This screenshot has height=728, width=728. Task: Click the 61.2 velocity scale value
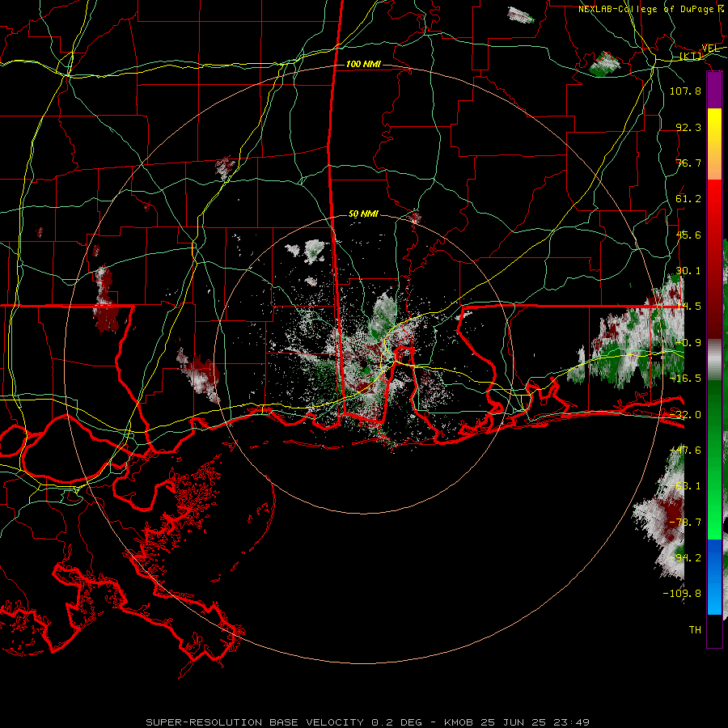pyautogui.click(x=688, y=199)
